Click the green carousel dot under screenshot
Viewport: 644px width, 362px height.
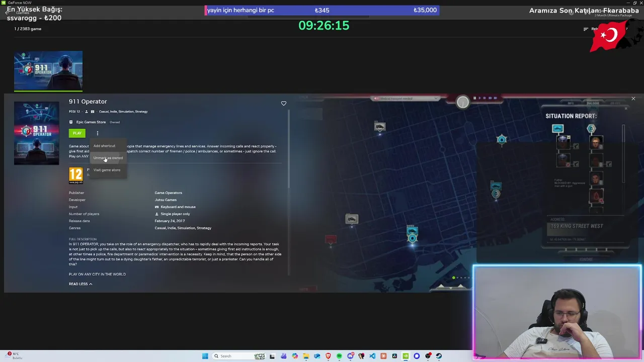tap(453, 278)
